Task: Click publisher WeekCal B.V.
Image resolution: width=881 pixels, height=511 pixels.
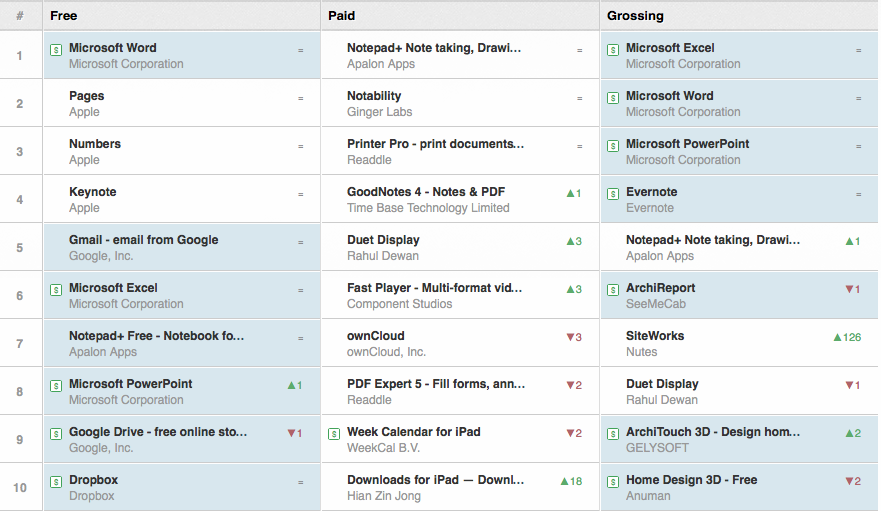Action: [384, 448]
